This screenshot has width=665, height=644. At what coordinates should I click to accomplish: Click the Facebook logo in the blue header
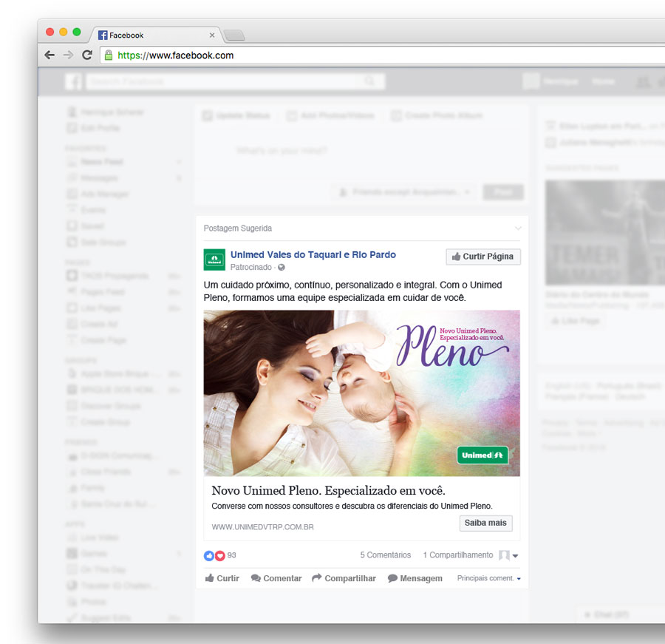click(x=73, y=81)
